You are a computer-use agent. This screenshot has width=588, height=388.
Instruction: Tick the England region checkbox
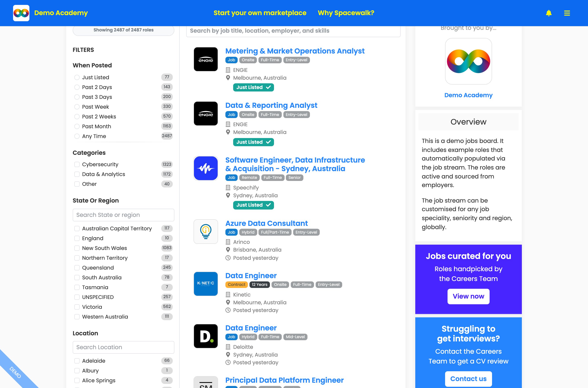(x=77, y=238)
